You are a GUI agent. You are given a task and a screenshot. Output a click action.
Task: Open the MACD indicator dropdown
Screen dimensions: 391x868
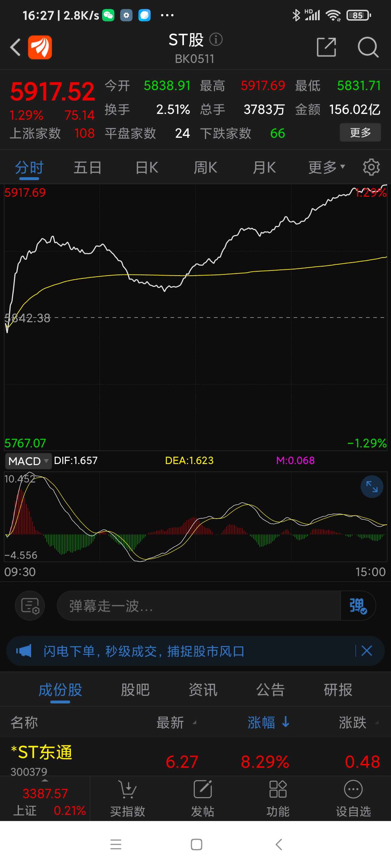28,461
